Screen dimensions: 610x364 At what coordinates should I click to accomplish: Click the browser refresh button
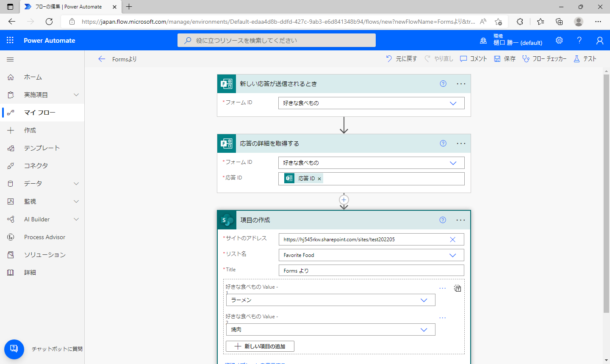[49, 22]
